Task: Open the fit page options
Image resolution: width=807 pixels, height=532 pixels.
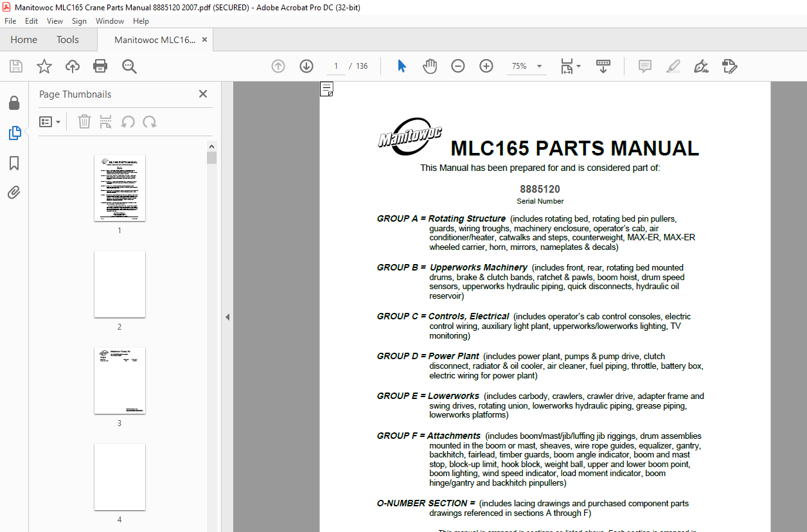Action: [x=570, y=66]
